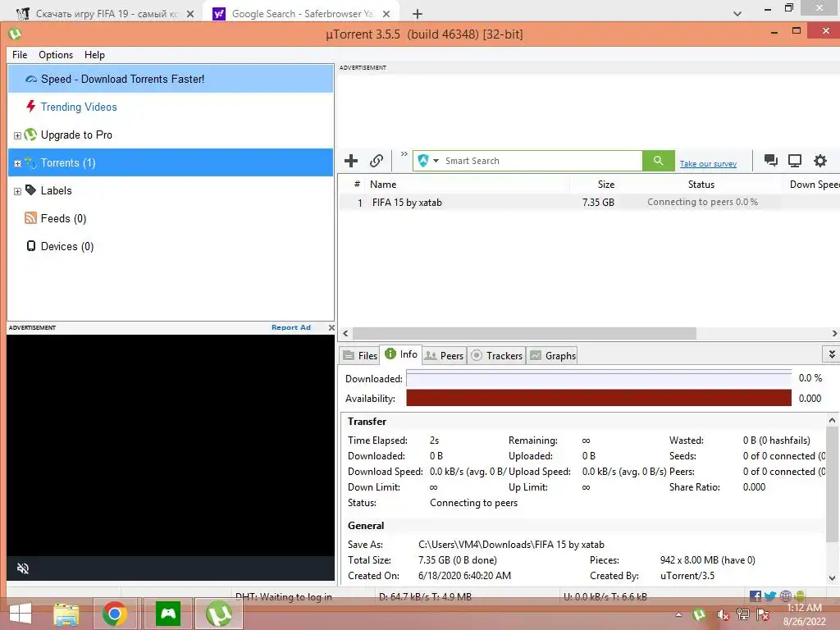Click the 7.35 GB size cell

click(598, 203)
